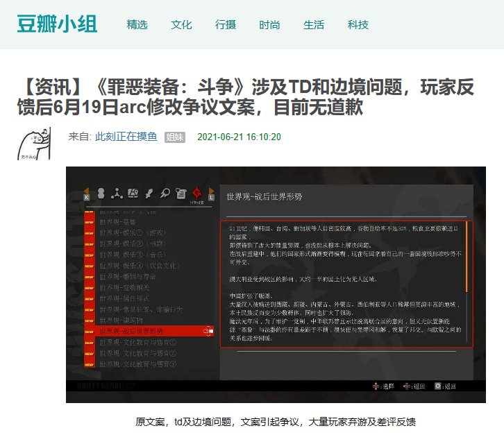504x435 pixels.
Task: Select the scroll document icon in game menu
Action: pyautogui.click(x=181, y=193)
